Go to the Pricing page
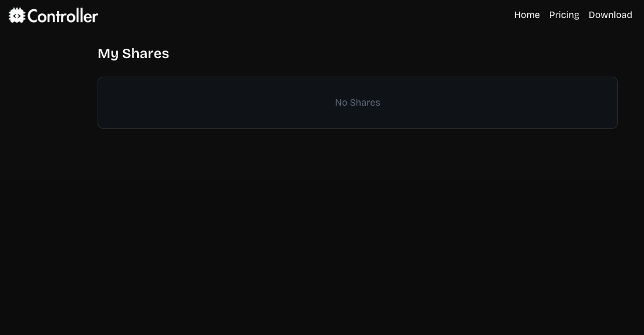 [x=564, y=15]
